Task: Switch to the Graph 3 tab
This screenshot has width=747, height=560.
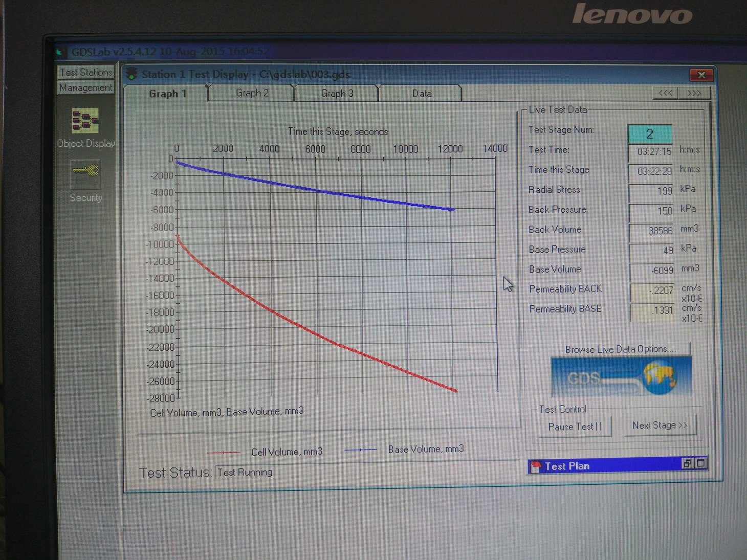Action: click(x=337, y=94)
